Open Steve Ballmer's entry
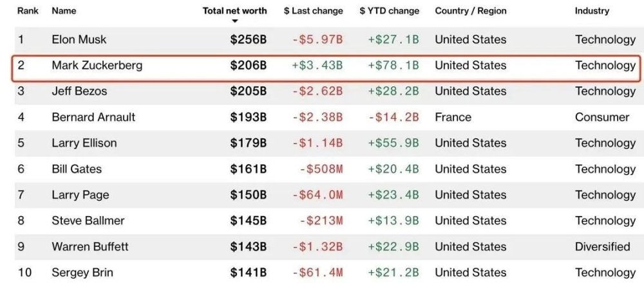The image size is (644, 283). pyautogui.click(x=88, y=221)
